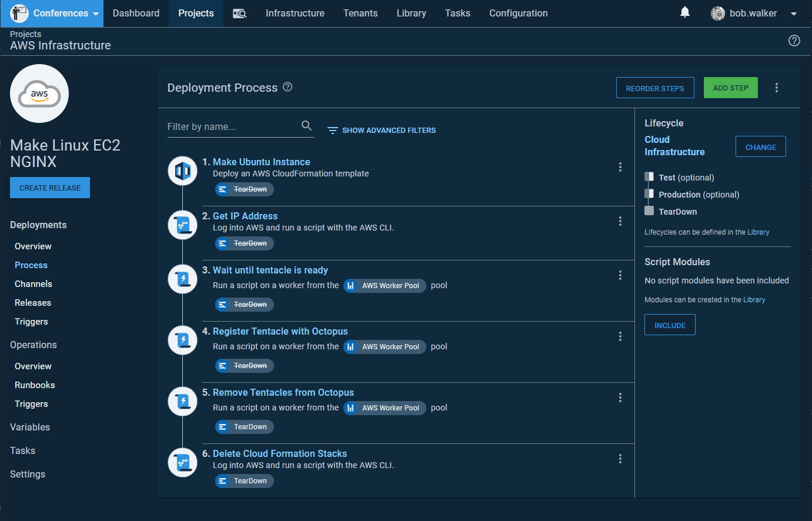Image resolution: width=812 pixels, height=521 pixels.
Task: Show advanced filters
Action: coord(382,131)
